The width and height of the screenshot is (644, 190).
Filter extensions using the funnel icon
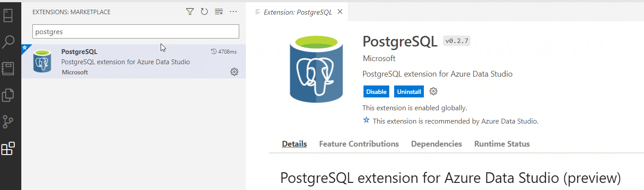190,12
